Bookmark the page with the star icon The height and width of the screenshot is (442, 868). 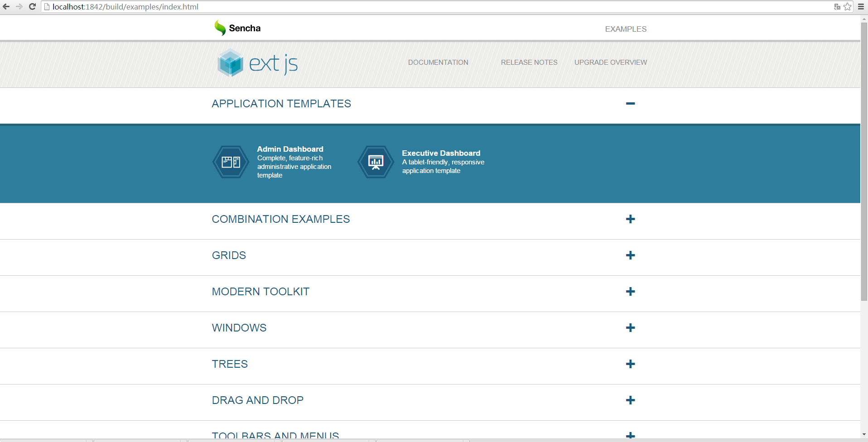848,7
